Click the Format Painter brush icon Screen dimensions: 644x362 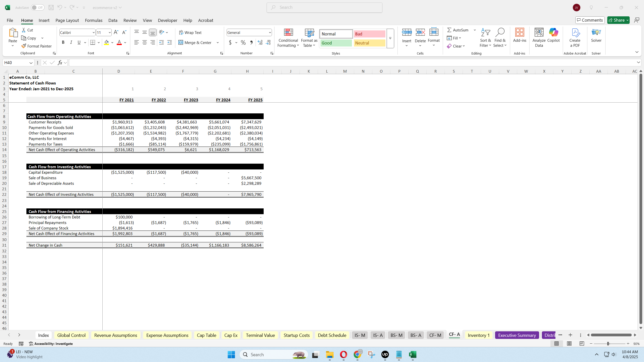point(24,46)
